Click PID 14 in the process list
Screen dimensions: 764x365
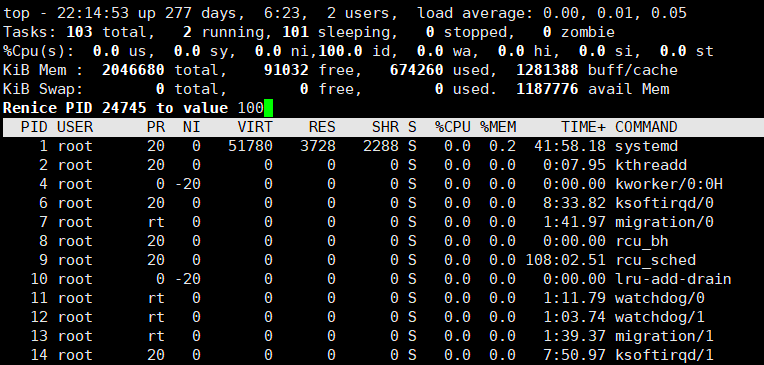point(39,355)
